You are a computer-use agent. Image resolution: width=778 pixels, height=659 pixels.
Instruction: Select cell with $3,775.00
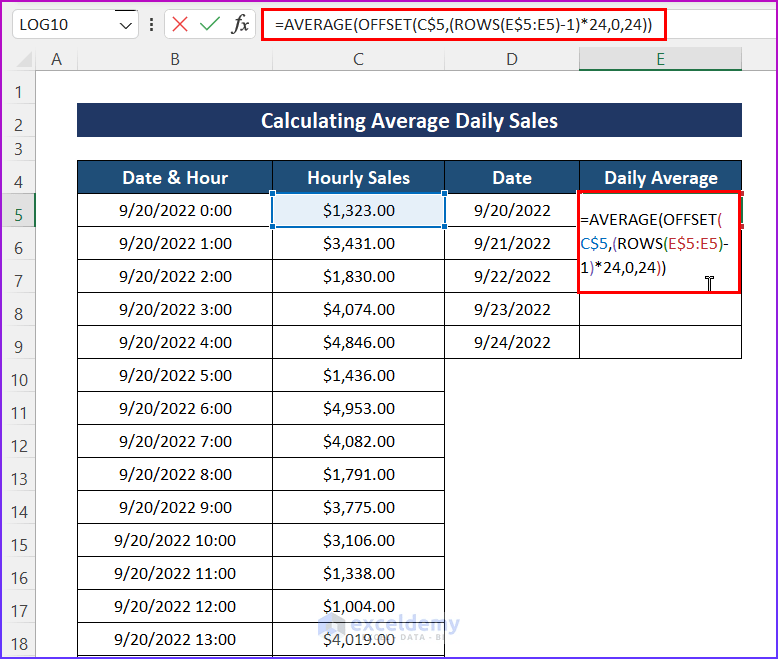coord(358,507)
